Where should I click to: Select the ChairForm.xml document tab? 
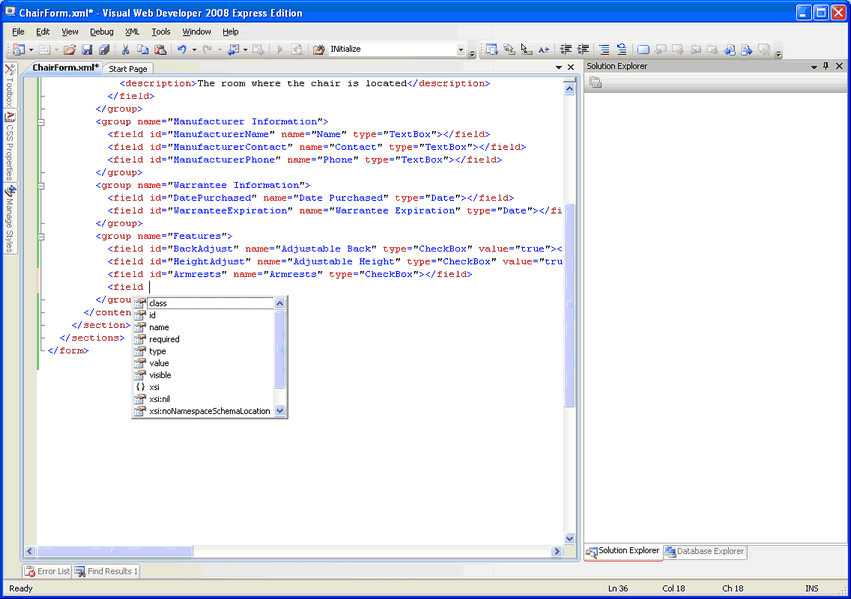pos(65,67)
